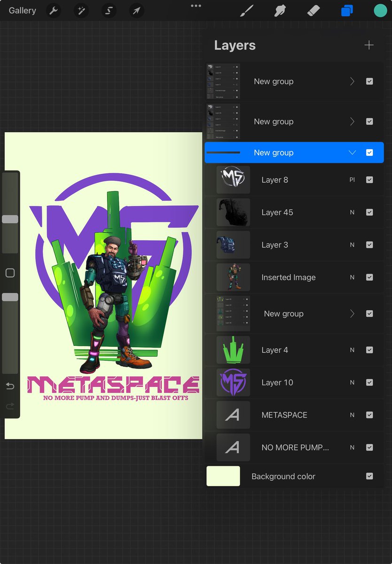Open the Actions wrench menu
The image size is (392, 564).
(x=54, y=10)
